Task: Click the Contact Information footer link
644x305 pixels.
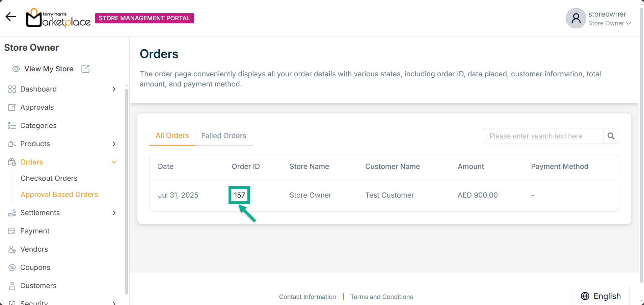Action: coord(307,297)
